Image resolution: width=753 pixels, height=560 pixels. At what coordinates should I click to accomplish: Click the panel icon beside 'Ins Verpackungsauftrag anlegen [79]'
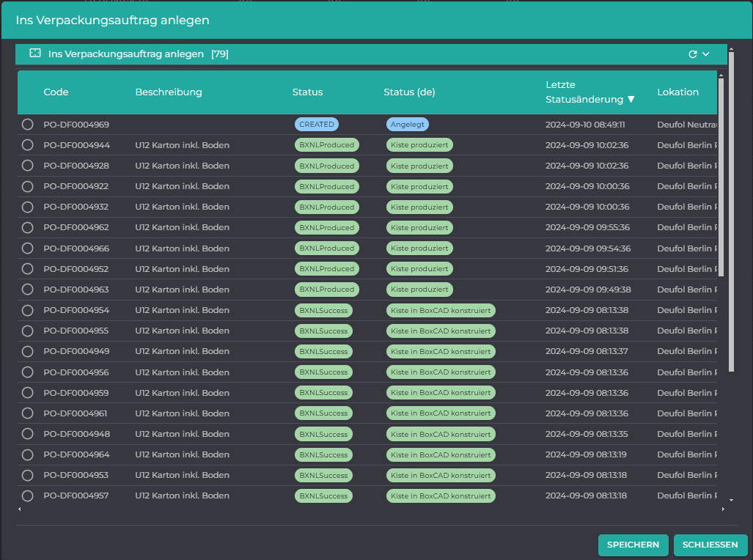point(35,54)
